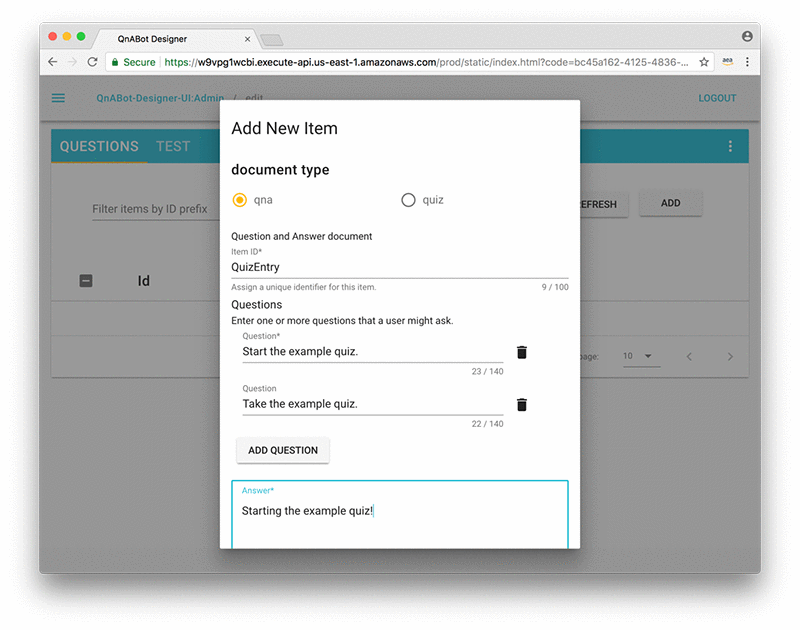Image resolution: width=800 pixels, height=630 pixels.
Task: Click the '23 / 140' character counter
Action: [x=487, y=371]
